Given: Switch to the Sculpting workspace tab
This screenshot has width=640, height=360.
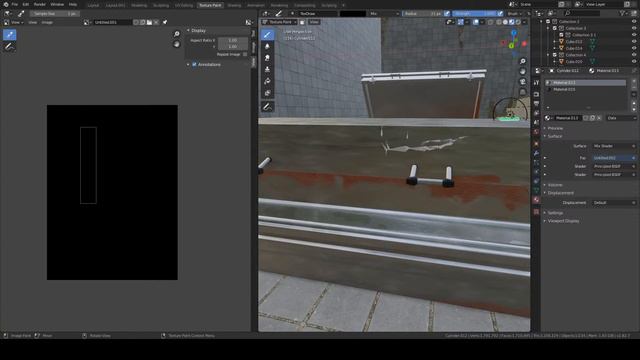Looking at the screenshot, I should click(x=161, y=5).
